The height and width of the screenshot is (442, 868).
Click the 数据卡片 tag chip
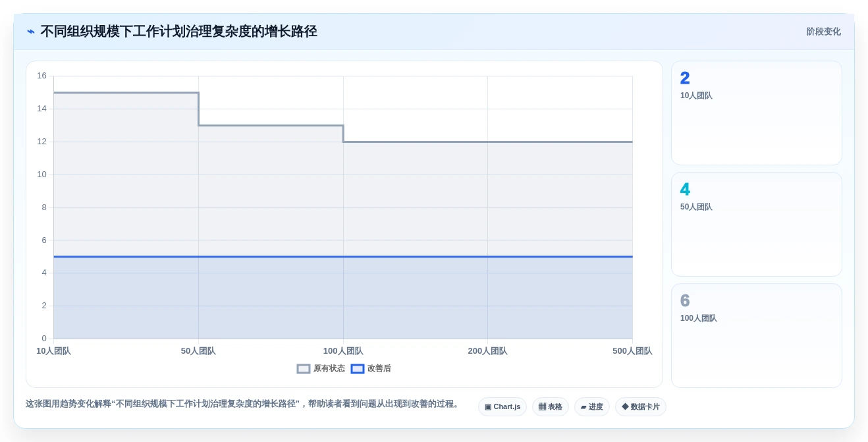pyautogui.click(x=641, y=406)
